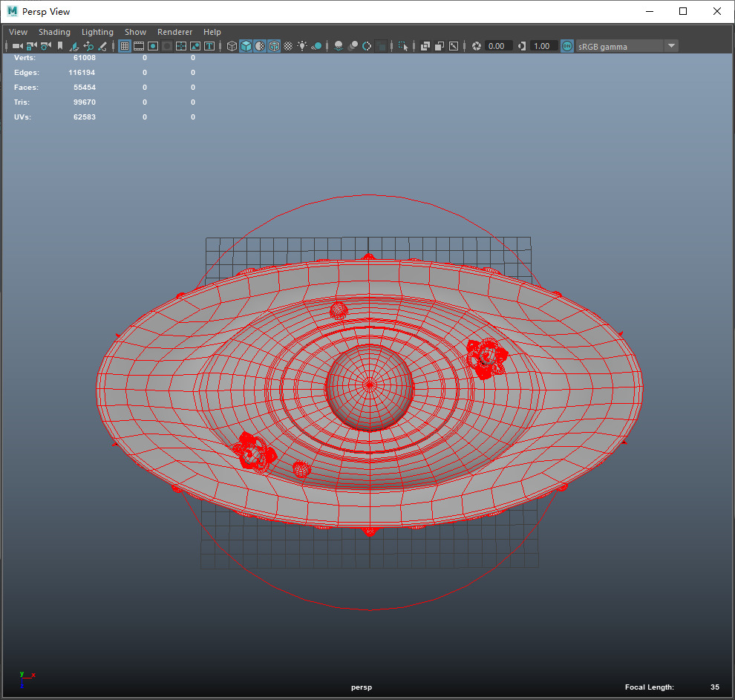Viewport: 735px width, 700px height.
Task: Toggle 2D Pan/Zoom icon
Action: [x=88, y=46]
